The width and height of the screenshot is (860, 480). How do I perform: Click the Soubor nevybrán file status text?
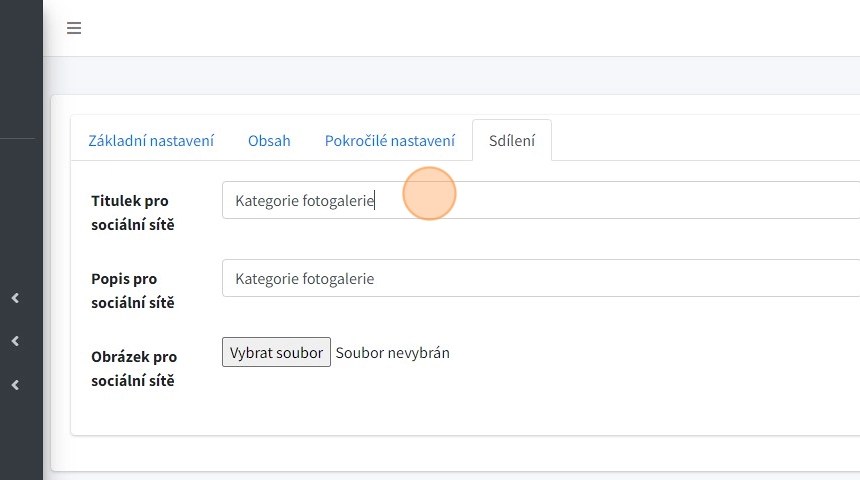click(392, 352)
